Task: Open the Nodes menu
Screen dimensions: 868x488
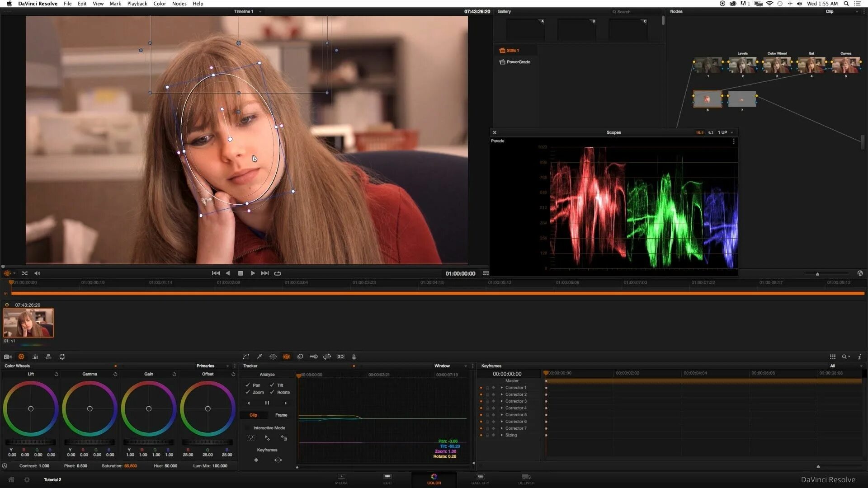Action: pos(179,4)
